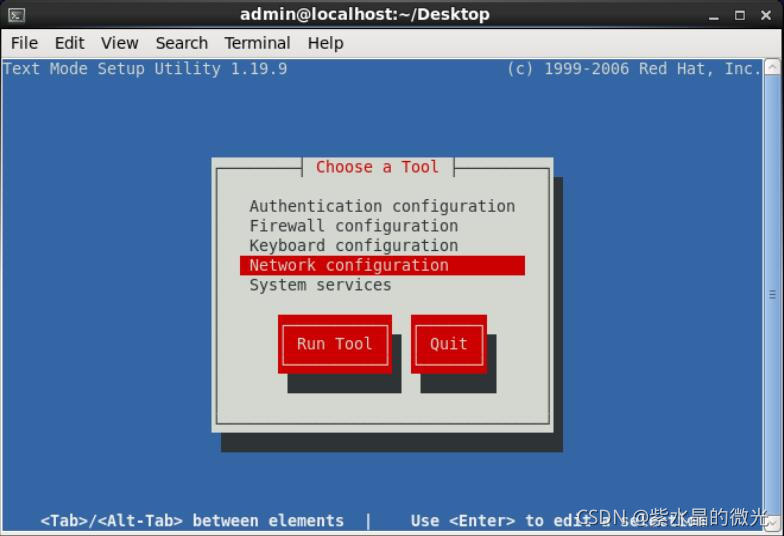This screenshot has width=784, height=536.
Task: Close the terminal window
Action: 766,16
